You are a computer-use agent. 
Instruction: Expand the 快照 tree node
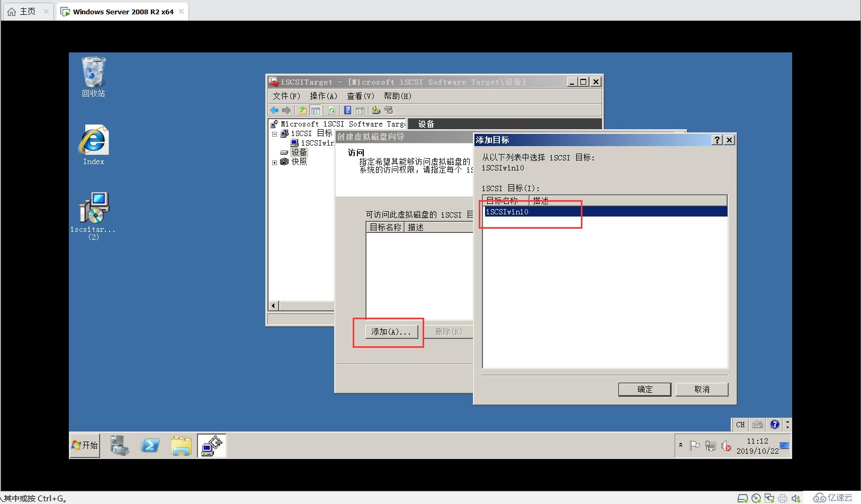pyautogui.click(x=275, y=163)
